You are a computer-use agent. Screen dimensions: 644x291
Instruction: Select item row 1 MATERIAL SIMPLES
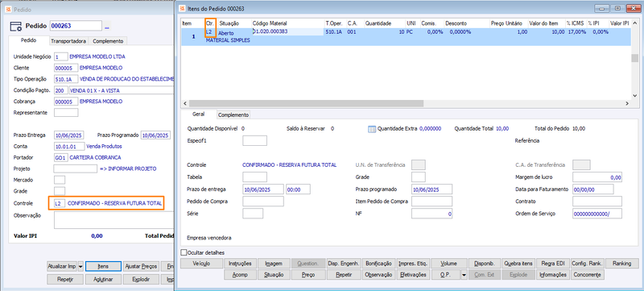406,36
